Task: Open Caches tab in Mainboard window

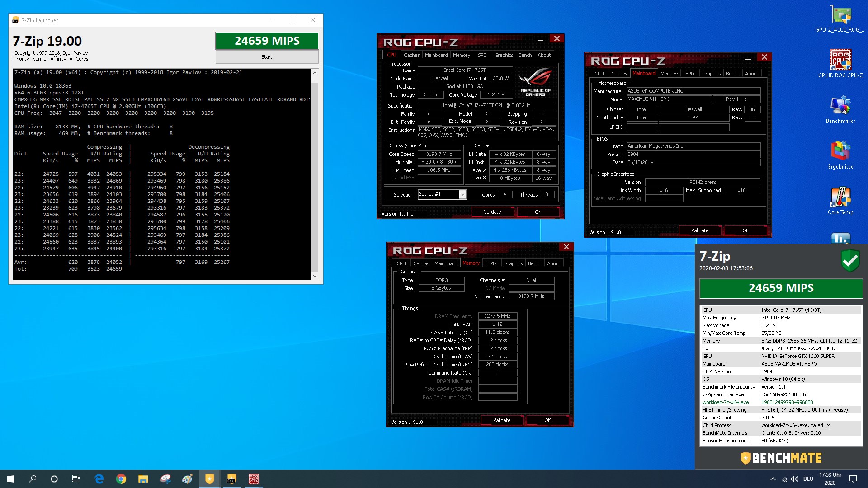Action: coord(619,74)
